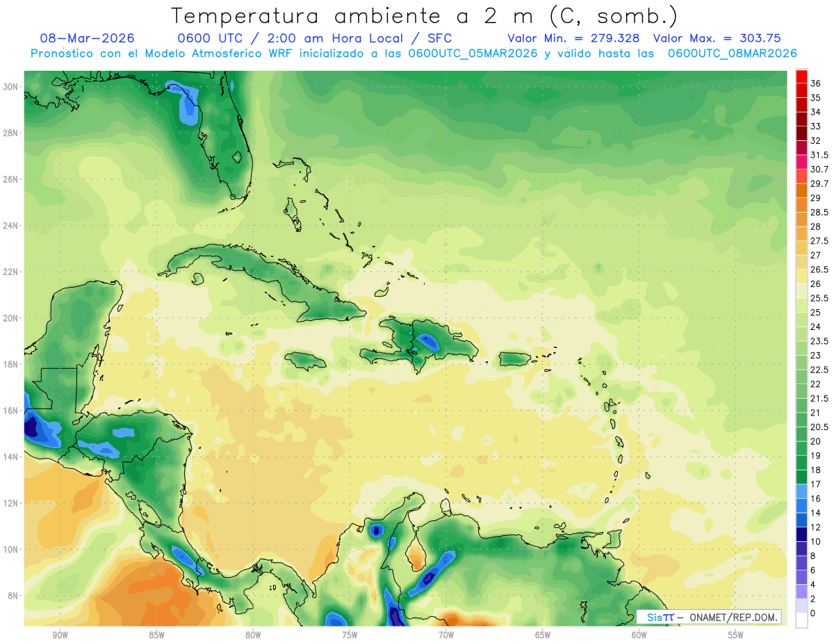The width and height of the screenshot is (834, 644).
Task: Click the lavender swatch between legend values 2 and 0
Action: pyautogui.click(x=801, y=606)
